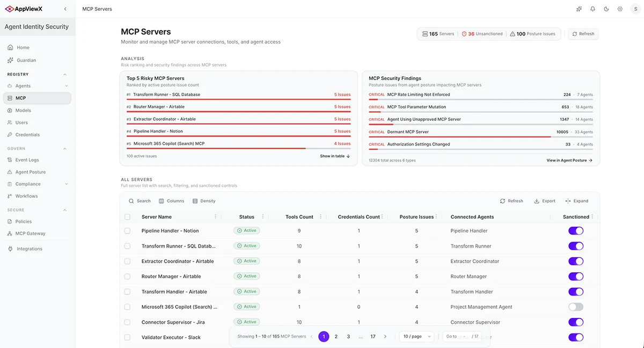The image size is (644, 348).
Task: Disable Sanctioned toggle for Pipeline Handler - Notion
Action: (x=576, y=231)
